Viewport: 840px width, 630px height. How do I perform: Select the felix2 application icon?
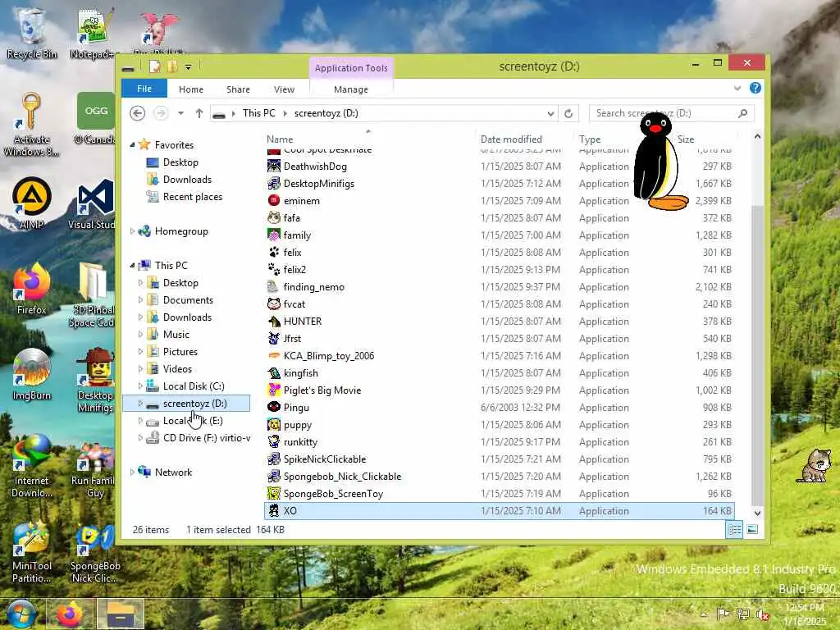[x=274, y=269]
